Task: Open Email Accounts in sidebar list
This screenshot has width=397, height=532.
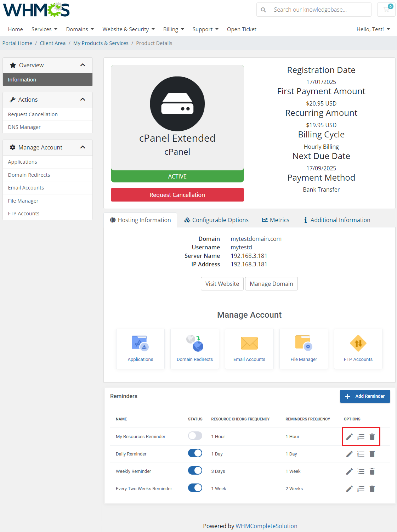Action: pyautogui.click(x=47, y=188)
